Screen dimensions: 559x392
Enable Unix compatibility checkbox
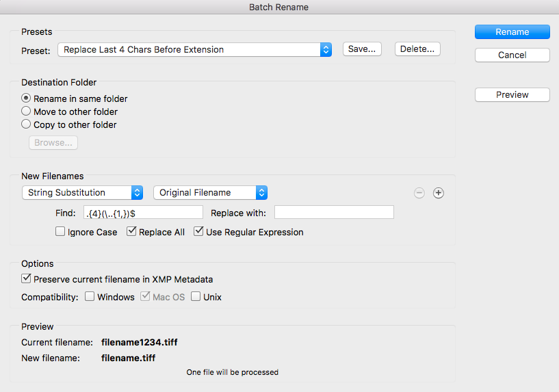coord(196,297)
